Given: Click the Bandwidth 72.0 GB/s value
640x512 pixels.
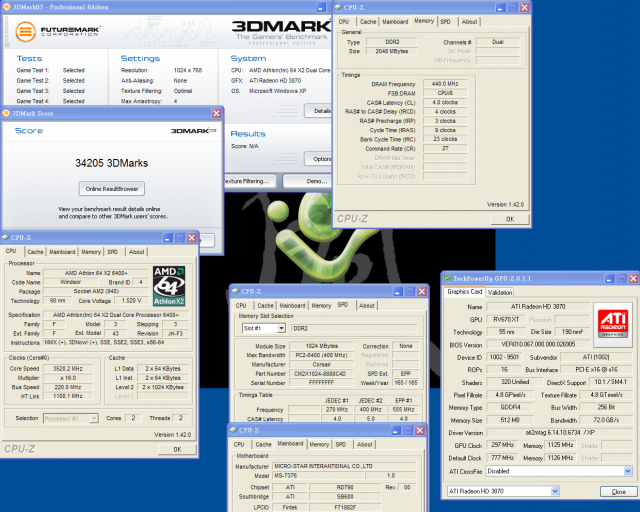Looking at the screenshot, I should click(x=606, y=420).
